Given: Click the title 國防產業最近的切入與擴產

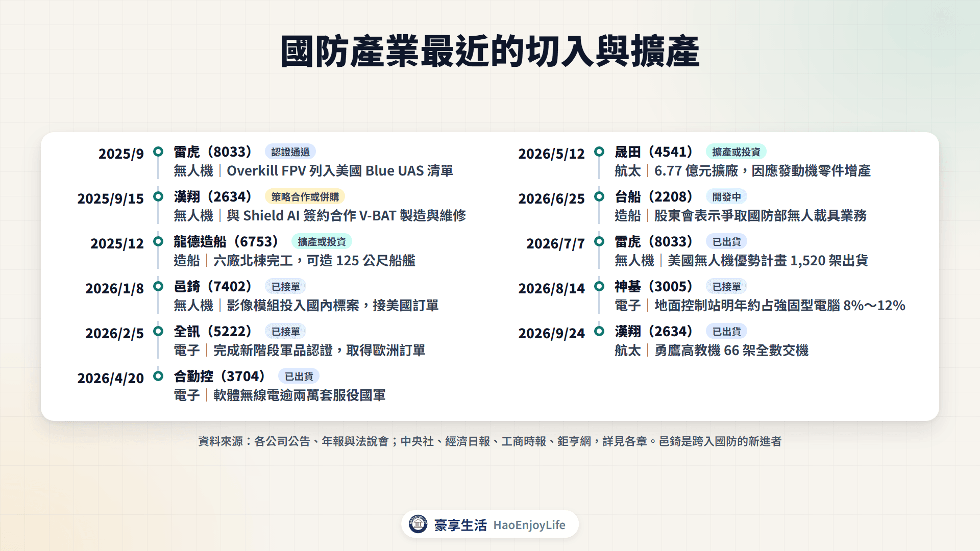Looking at the screenshot, I should [490, 52].
